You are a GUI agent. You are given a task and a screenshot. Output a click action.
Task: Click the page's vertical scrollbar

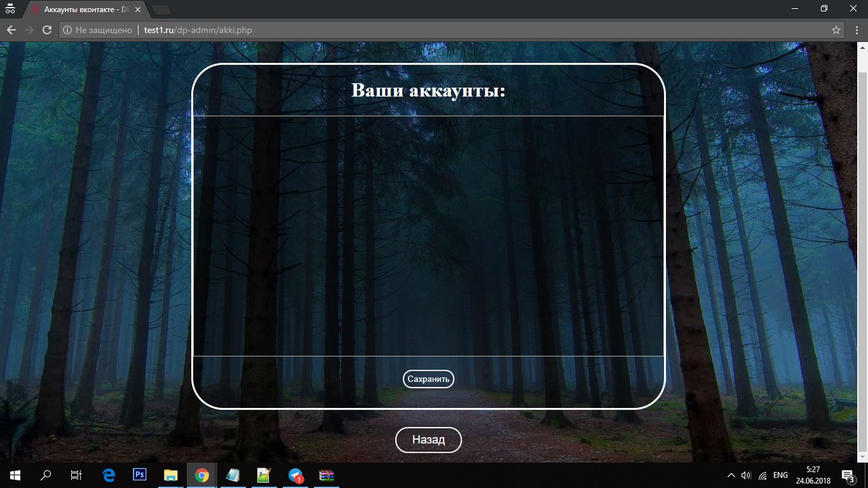coord(863,251)
